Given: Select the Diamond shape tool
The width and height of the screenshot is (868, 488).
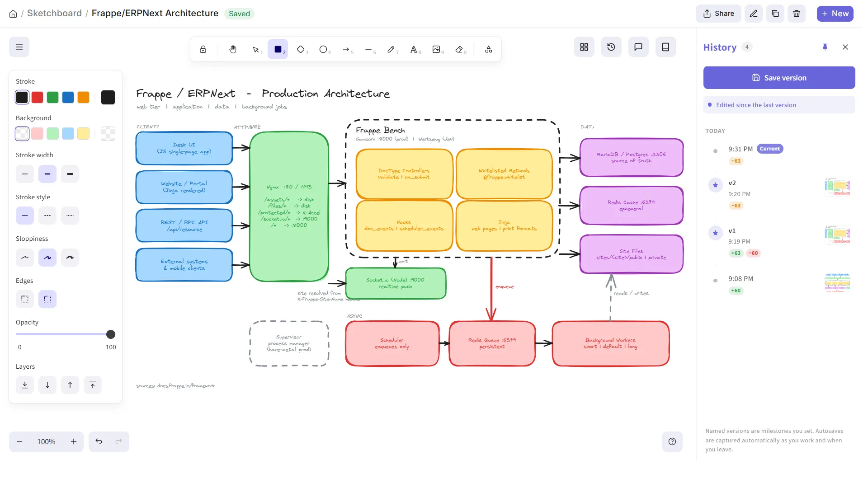Looking at the screenshot, I should (301, 49).
